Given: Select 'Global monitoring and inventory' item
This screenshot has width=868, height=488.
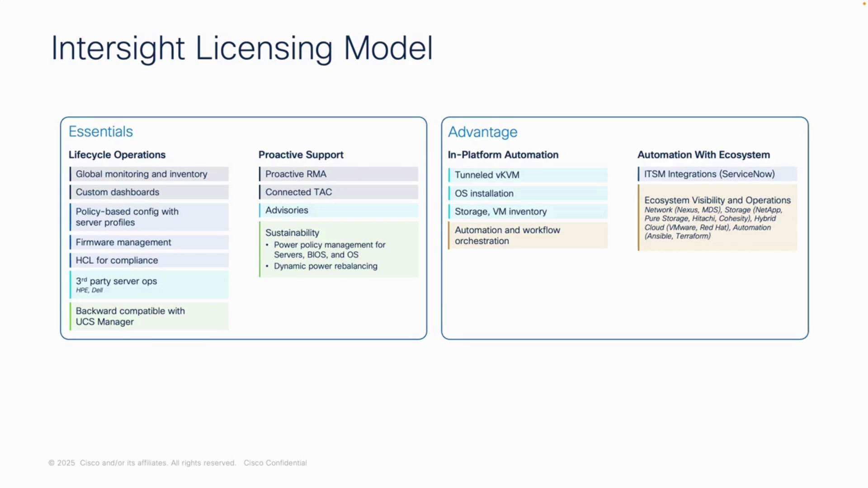Looking at the screenshot, I should coord(149,174).
